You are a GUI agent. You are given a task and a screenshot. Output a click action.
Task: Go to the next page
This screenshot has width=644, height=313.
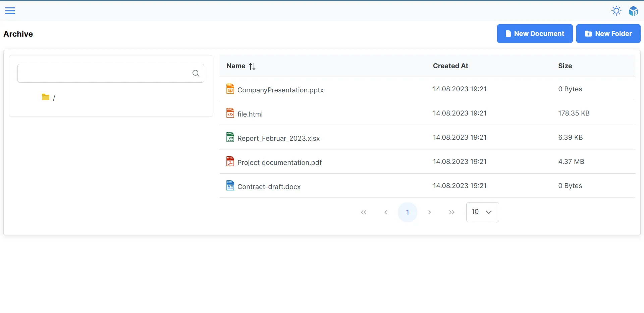(430, 212)
